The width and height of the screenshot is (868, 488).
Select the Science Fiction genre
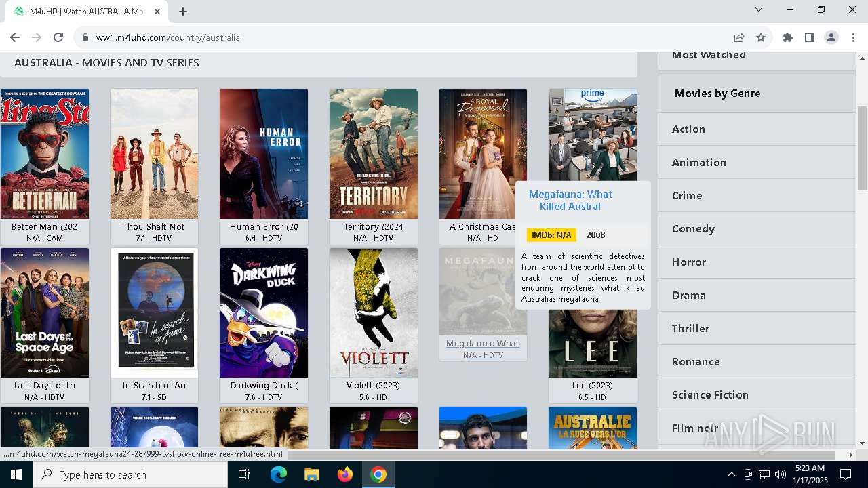[x=757, y=394]
